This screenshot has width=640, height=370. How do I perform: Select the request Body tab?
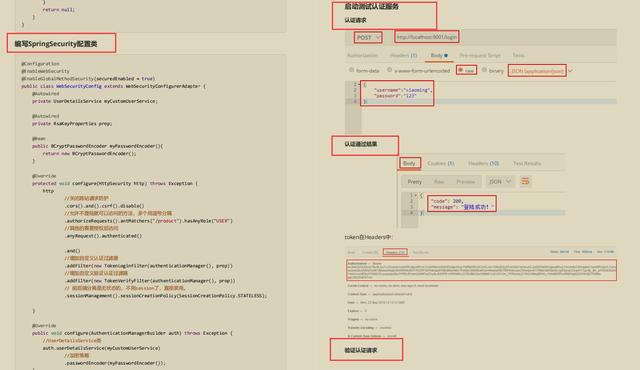pos(439,55)
